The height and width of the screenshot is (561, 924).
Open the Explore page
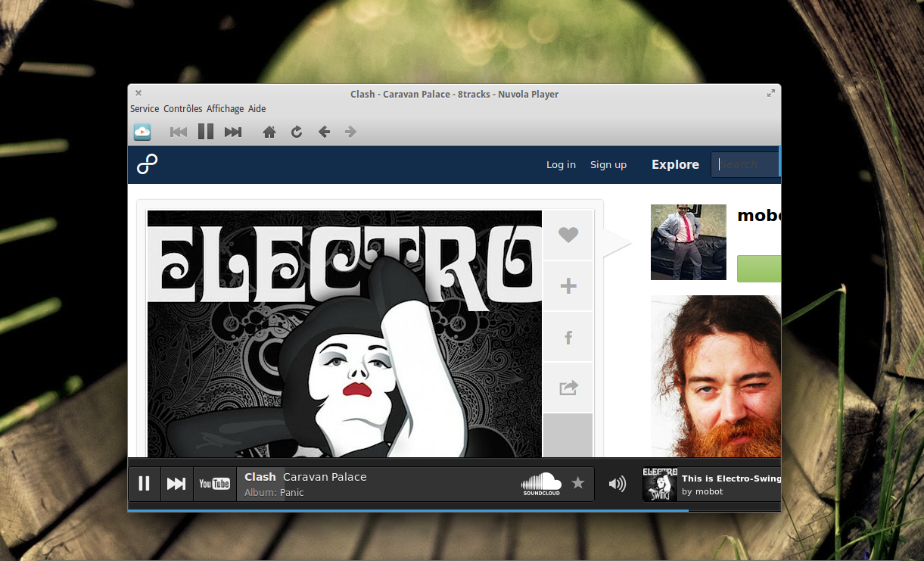coord(675,164)
